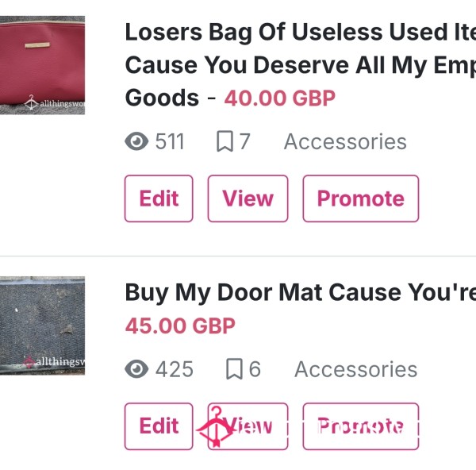Click the pink hanger logo on door mat photo
This screenshot has height=470, width=476.
(29, 361)
